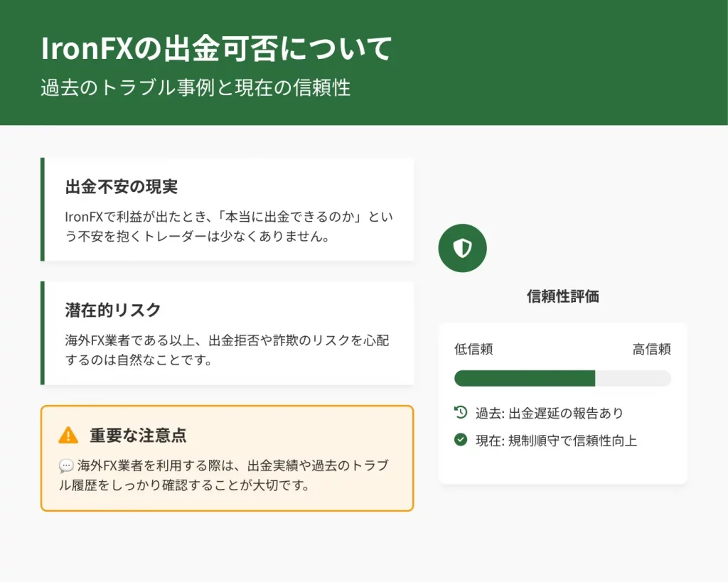Screen dimensions: 728x582
Task: Click the 出金不安の現実 card's body text
Action: click(227, 226)
